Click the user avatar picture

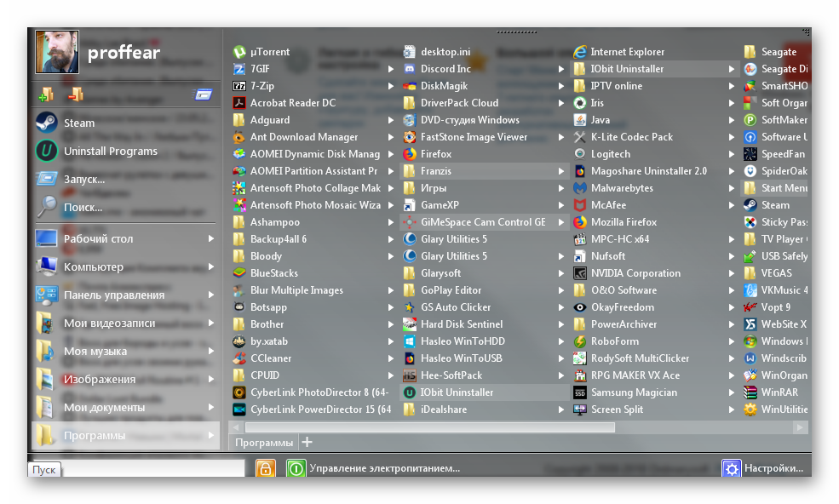pos(57,52)
